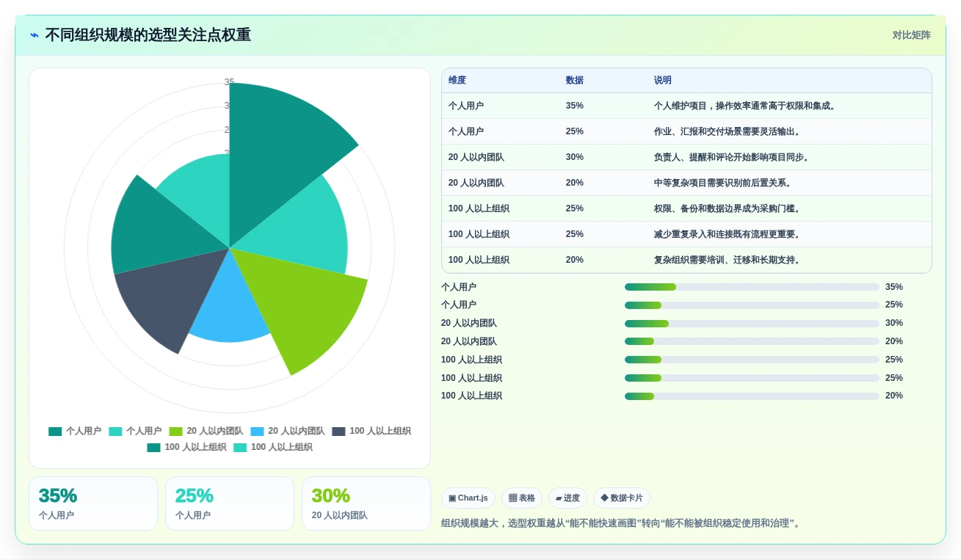
Task: Toggle dark teal 个人用户 legend swatch
Action: tap(55, 432)
